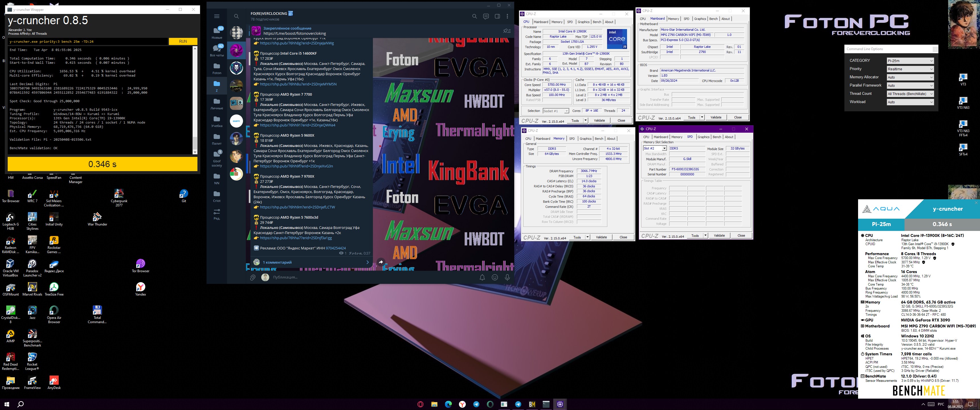980x410 pixels.
Task: Open the Учеба chat folder
Action: pos(217,121)
